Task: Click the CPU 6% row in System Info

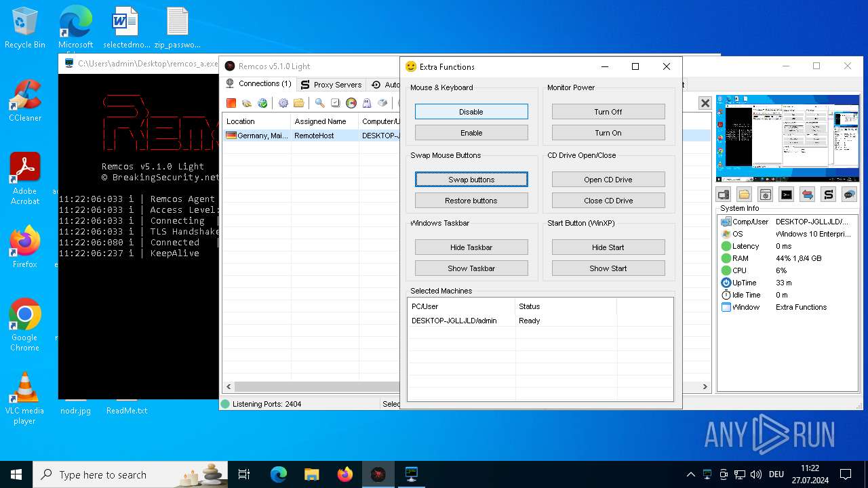Action: click(787, 270)
